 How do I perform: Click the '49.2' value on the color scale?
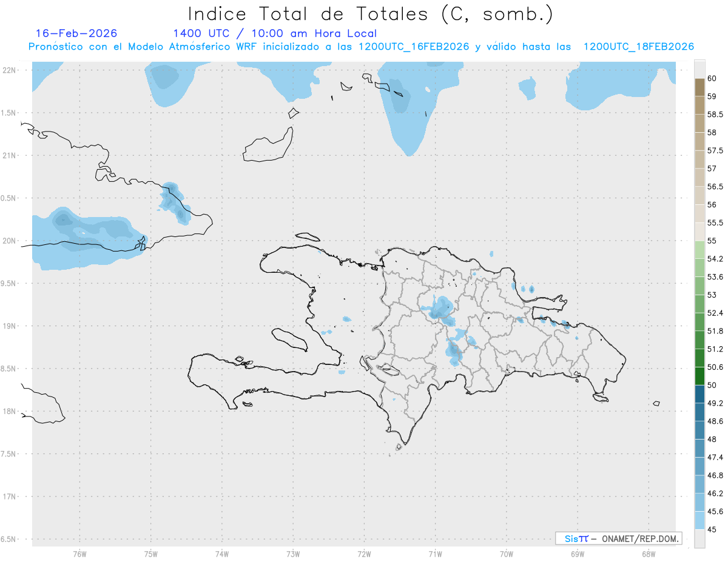(715, 403)
